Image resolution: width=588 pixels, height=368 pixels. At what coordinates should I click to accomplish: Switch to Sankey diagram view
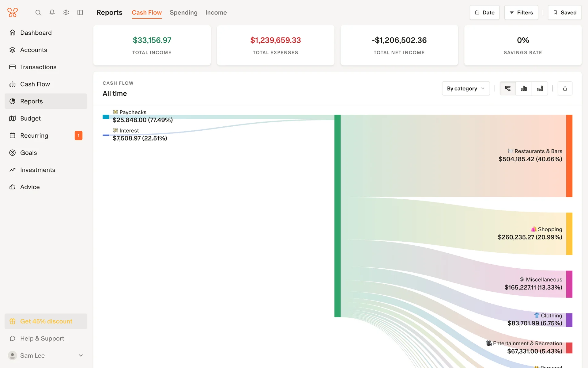(508, 89)
